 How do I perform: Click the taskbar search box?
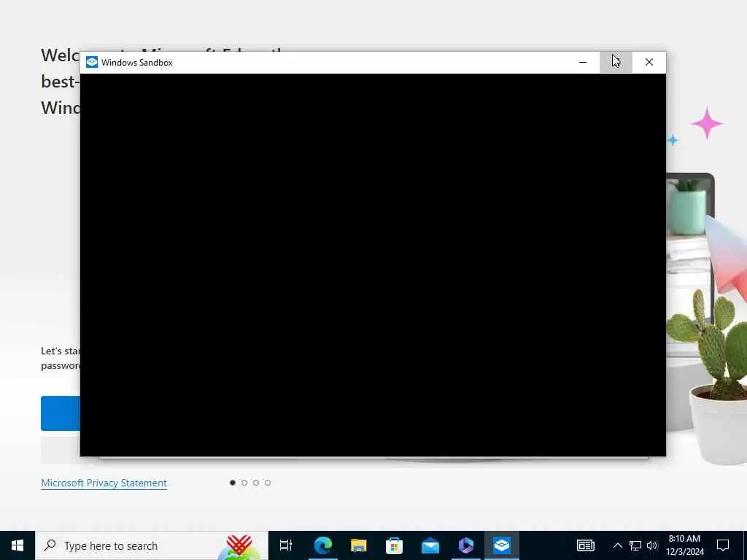[x=152, y=545]
